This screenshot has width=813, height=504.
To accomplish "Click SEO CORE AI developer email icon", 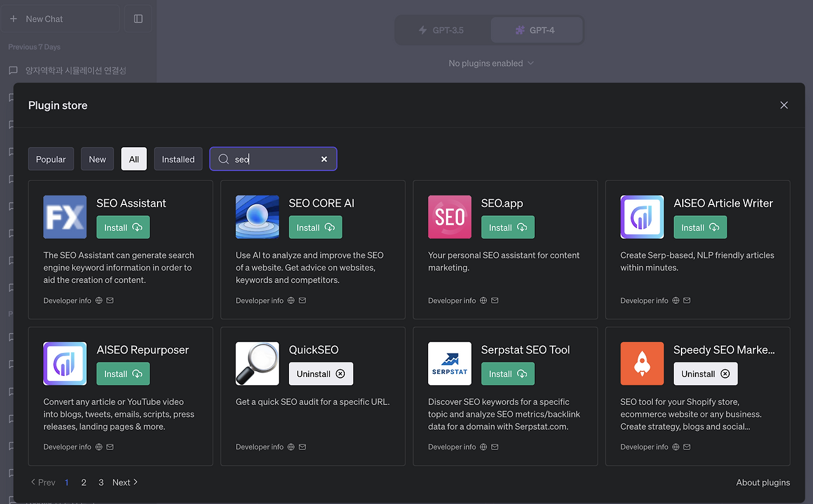I will pyautogui.click(x=302, y=300).
